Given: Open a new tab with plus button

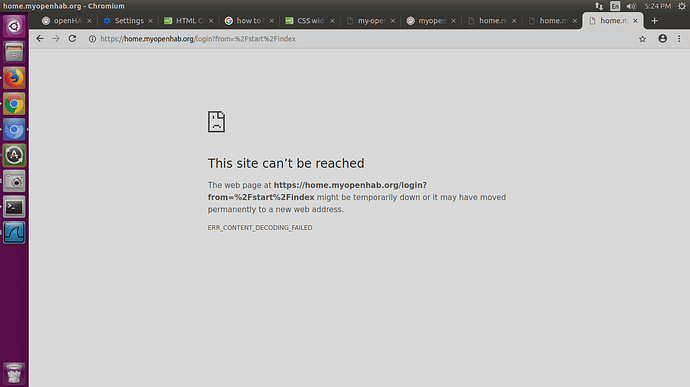Looking at the screenshot, I should 654,21.
